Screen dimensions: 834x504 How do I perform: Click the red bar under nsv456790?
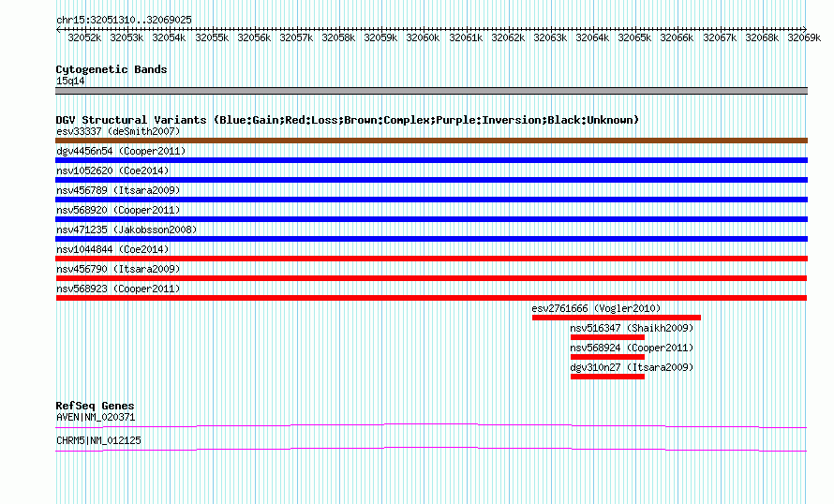(431, 278)
